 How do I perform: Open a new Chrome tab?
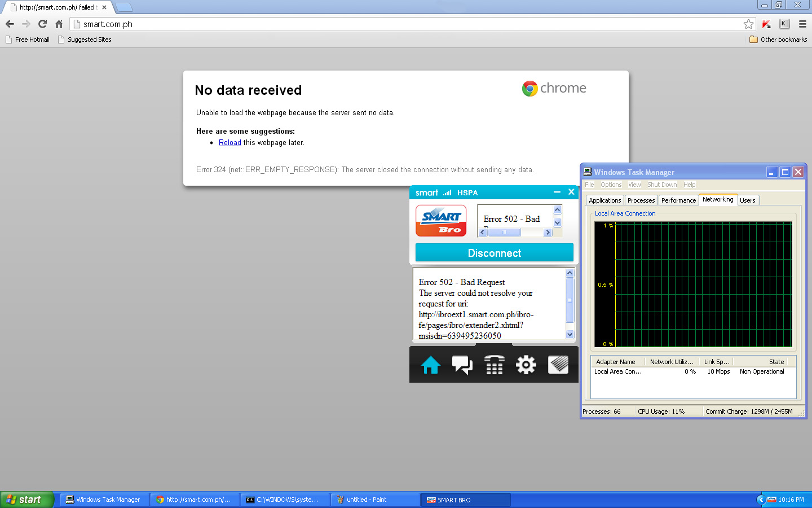pos(123,7)
